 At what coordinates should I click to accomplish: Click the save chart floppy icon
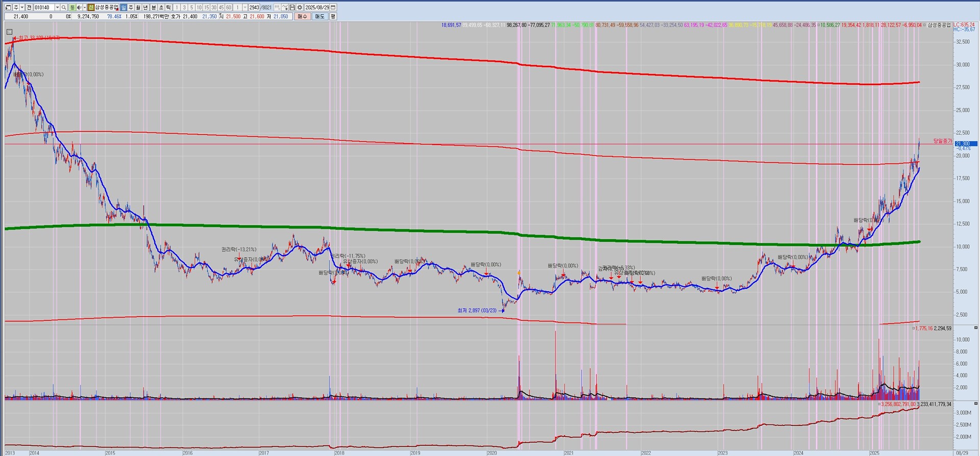point(292,8)
